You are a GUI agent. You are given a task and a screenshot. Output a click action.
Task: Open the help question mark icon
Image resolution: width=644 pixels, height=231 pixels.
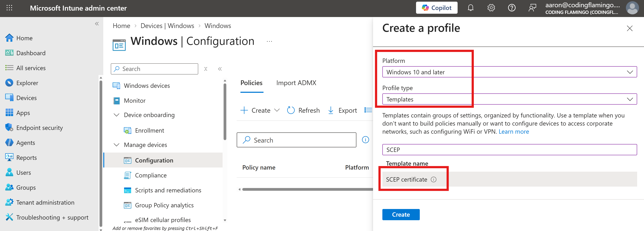[x=511, y=8]
